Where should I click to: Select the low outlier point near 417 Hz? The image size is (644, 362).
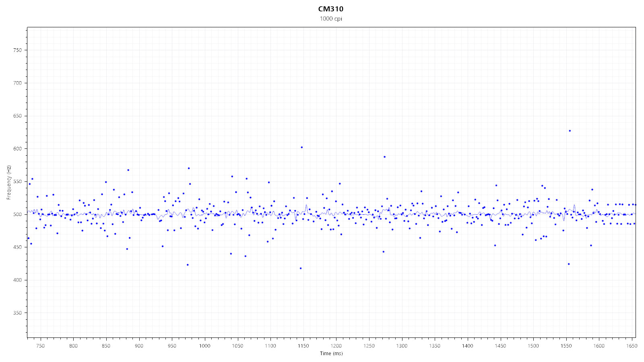(x=301, y=268)
